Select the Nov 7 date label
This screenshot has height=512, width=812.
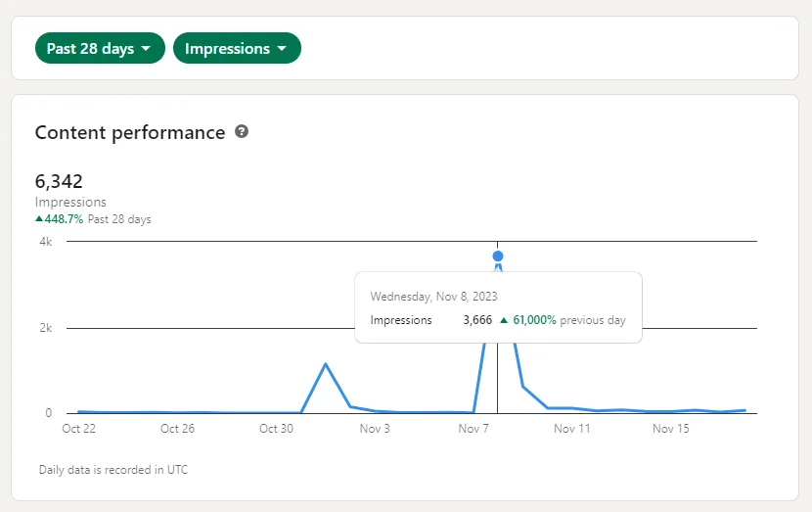pyautogui.click(x=474, y=429)
